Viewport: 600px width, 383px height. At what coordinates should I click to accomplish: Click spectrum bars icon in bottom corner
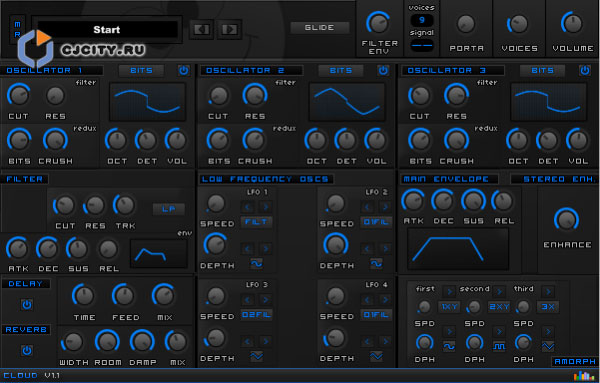tap(584, 376)
